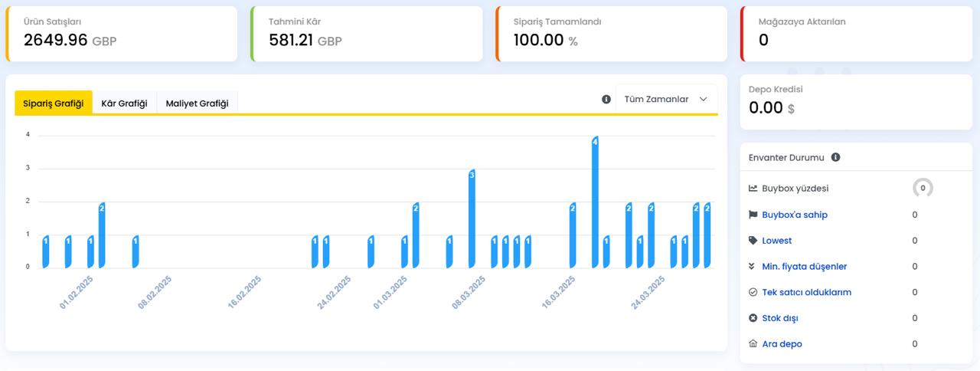The height and width of the screenshot is (371, 980).
Task: Click the flag icon for Buybox'a sahip
Action: click(x=753, y=215)
